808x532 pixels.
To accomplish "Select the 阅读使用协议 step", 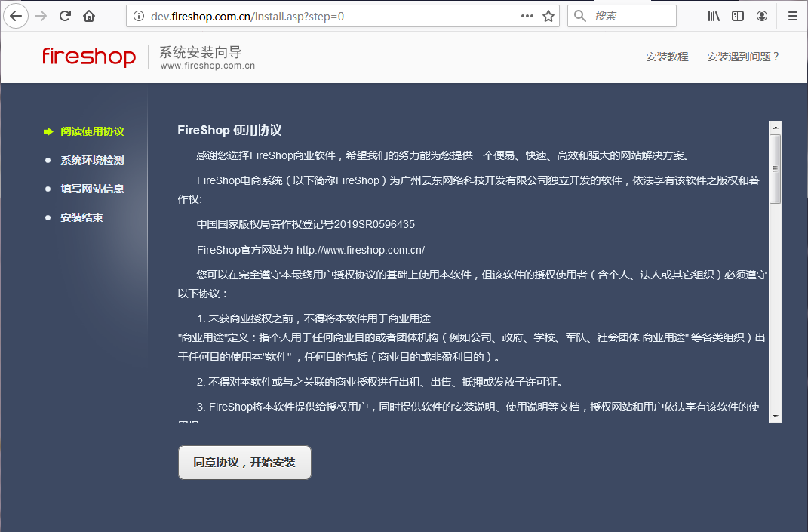I will tap(92, 131).
